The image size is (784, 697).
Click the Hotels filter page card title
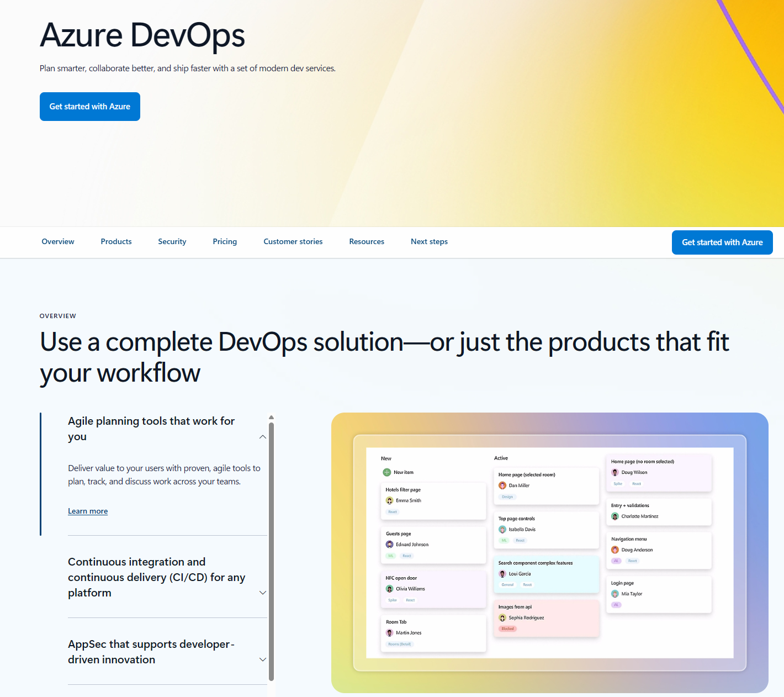click(x=403, y=490)
